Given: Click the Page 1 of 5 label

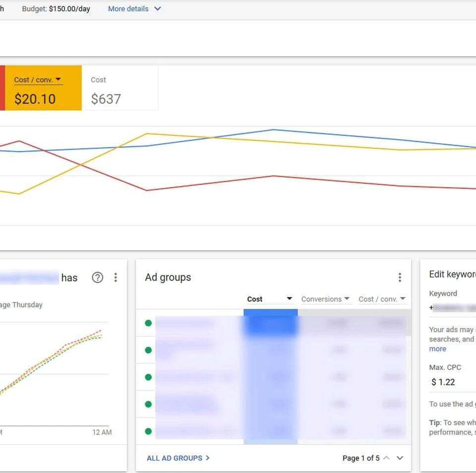Looking at the screenshot, I should (361, 458).
